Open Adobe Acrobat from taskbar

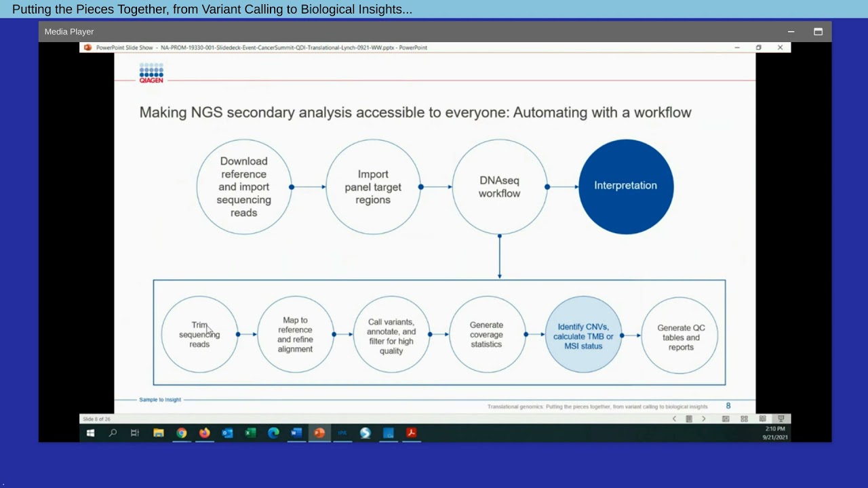click(411, 433)
